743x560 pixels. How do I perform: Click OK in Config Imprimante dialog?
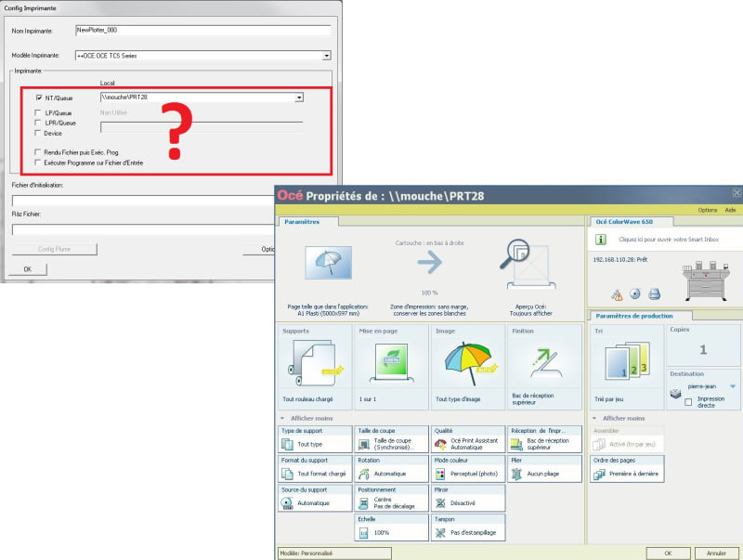coord(28,269)
